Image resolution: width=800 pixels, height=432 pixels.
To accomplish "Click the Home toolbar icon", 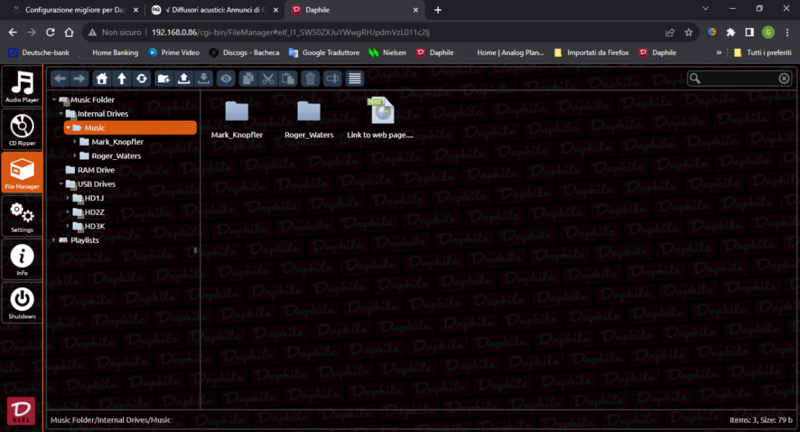I will pyautogui.click(x=102, y=78).
